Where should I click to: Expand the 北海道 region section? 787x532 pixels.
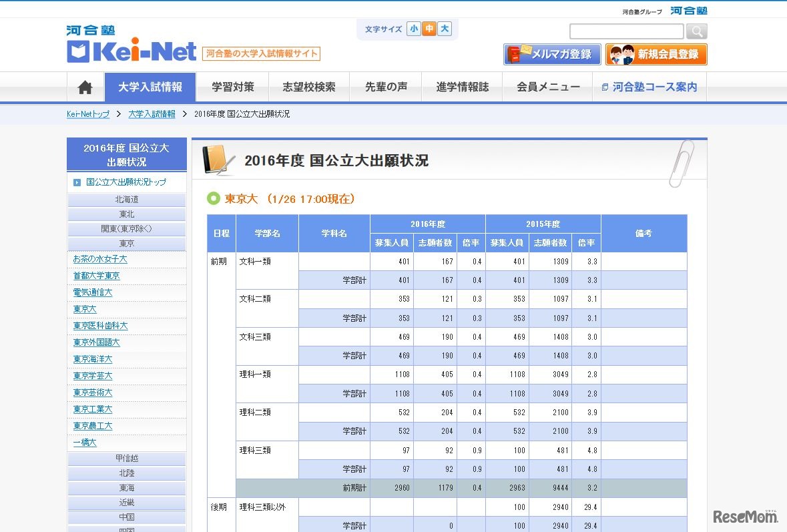126,198
